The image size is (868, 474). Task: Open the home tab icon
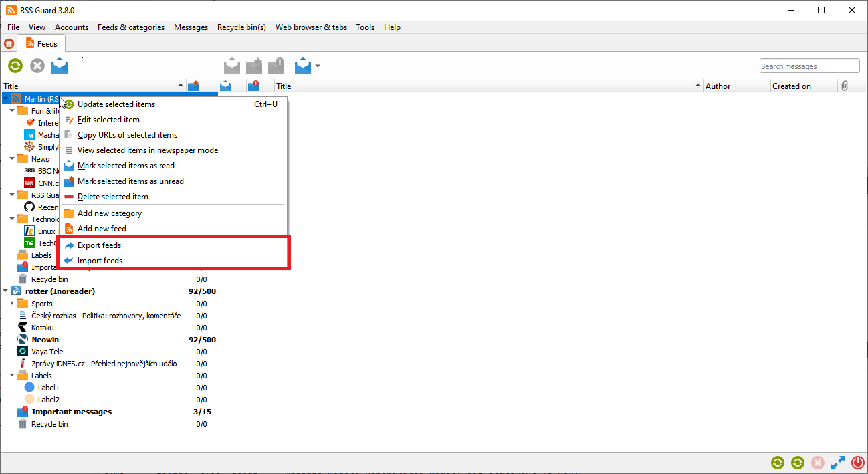click(9, 44)
